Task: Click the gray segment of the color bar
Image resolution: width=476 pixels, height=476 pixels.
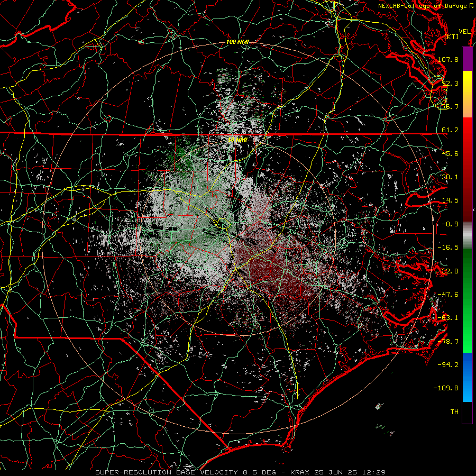Action: coord(467,235)
